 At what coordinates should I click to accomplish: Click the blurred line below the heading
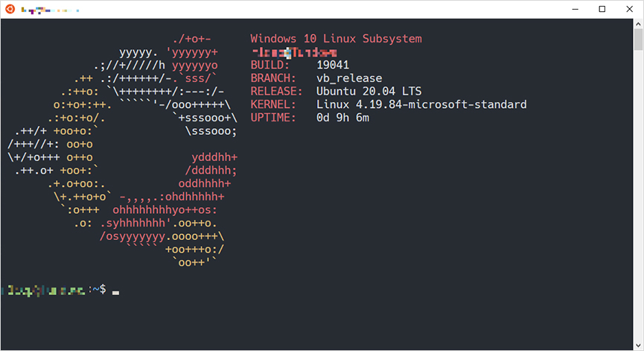click(295, 52)
